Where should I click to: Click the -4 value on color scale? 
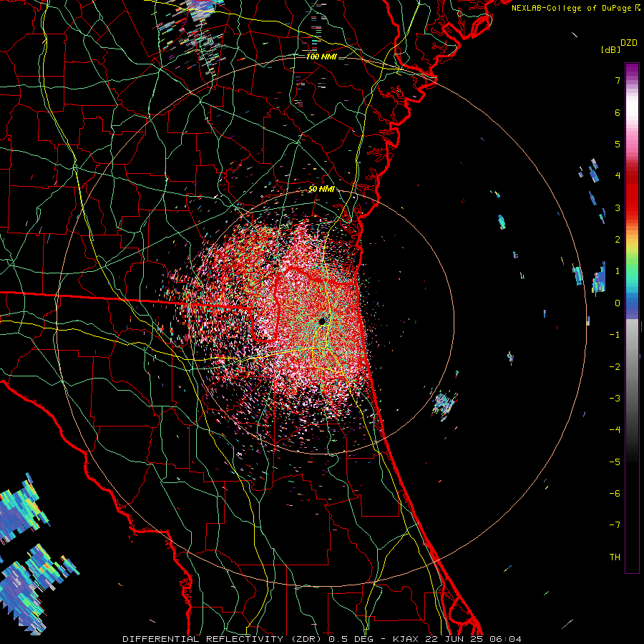pyautogui.click(x=615, y=429)
